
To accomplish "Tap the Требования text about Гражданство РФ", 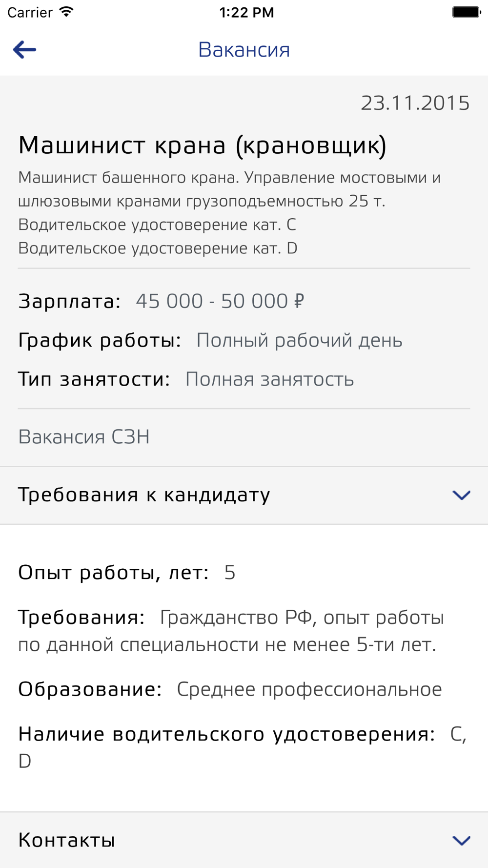I will 231,631.
